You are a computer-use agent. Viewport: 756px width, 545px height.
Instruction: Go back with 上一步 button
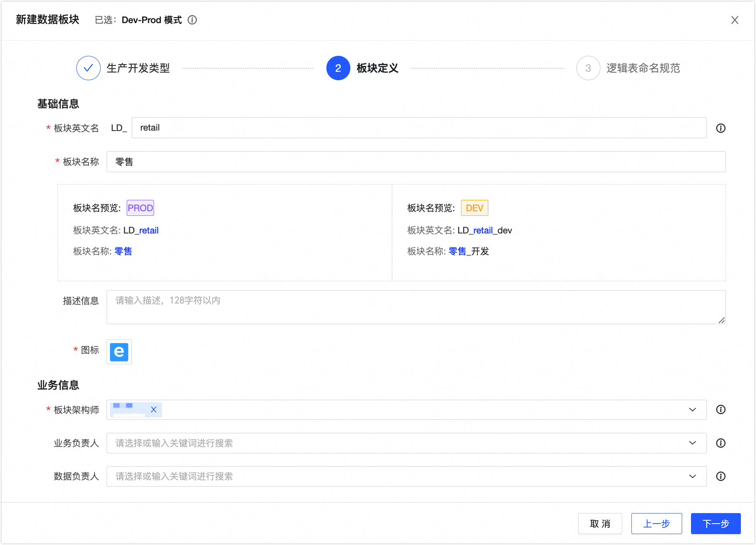coord(657,524)
